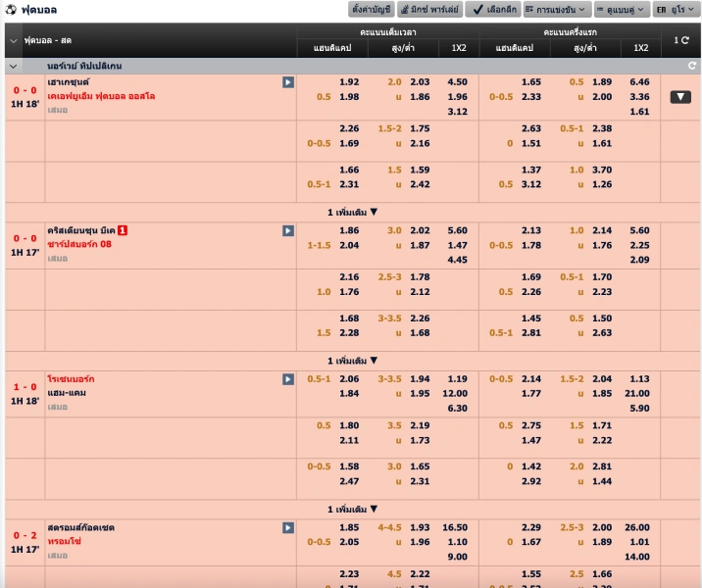Viewport: 702px width, 588px height.
Task: Expand more markets under เฮาเกซุนด์ match
Action: point(352,212)
